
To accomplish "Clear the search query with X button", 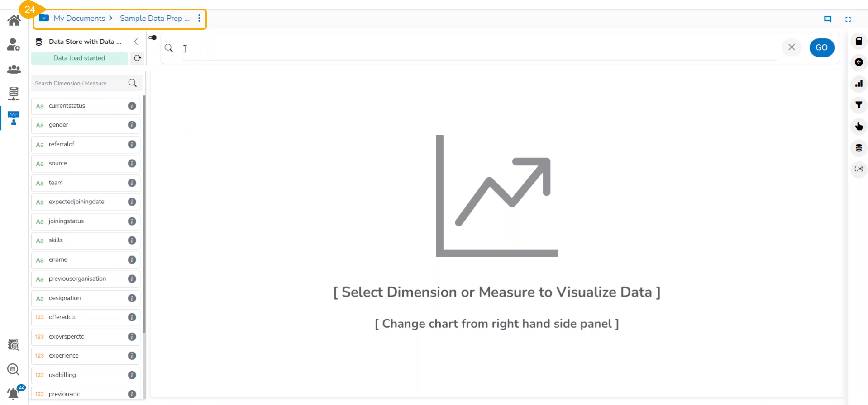I will [x=791, y=47].
